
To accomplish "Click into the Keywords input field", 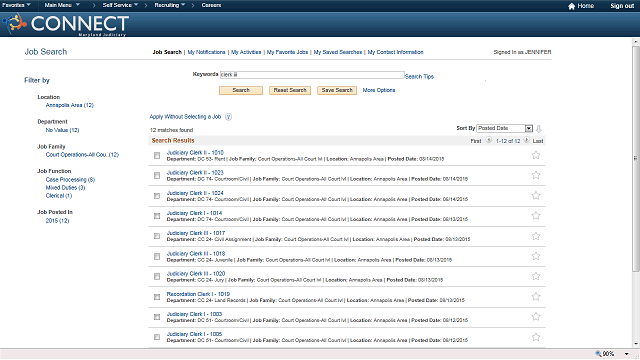I will pyautogui.click(x=312, y=75).
